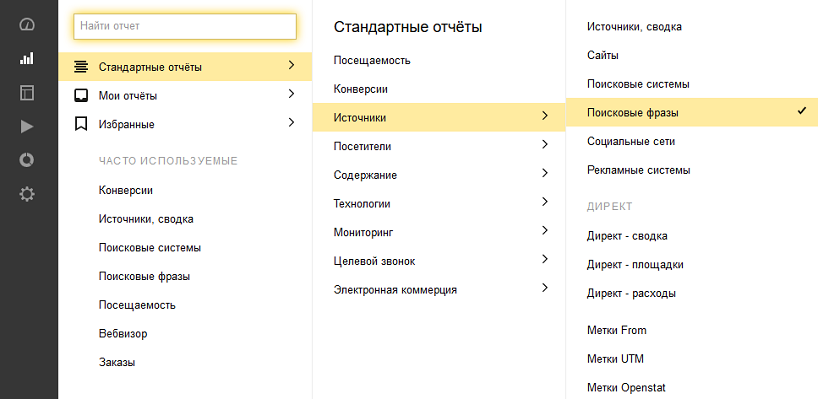Click the checkmark next to Поисковые фразы
Screen dimensions: 818x399
pyautogui.click(x=802, y=111)
